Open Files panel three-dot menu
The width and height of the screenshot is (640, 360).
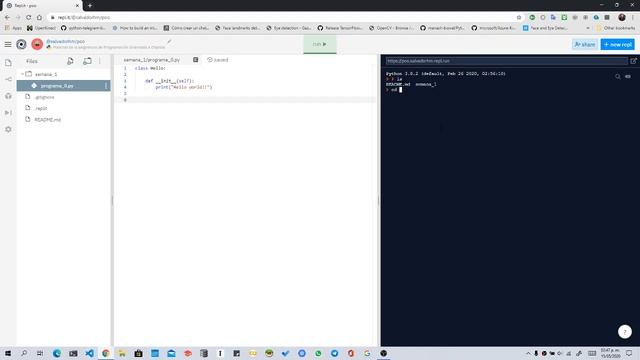[100, 61]
